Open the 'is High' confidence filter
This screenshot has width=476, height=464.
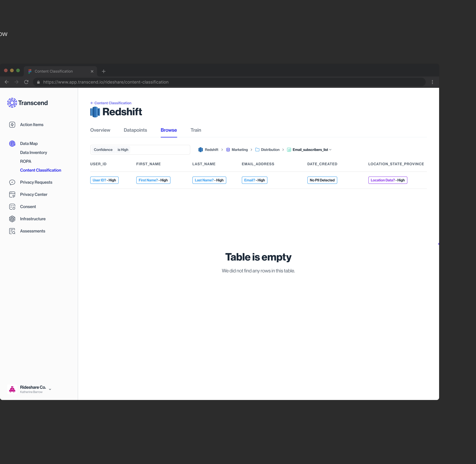point(123,150)
